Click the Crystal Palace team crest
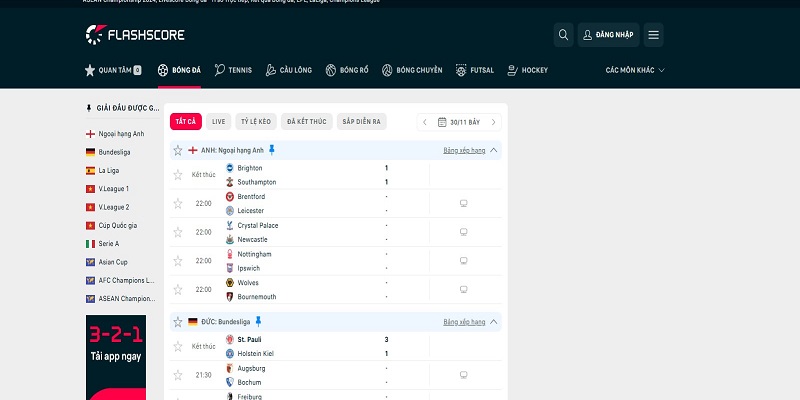The width and height of the screenshot is (800, 400). pos(230,225)
